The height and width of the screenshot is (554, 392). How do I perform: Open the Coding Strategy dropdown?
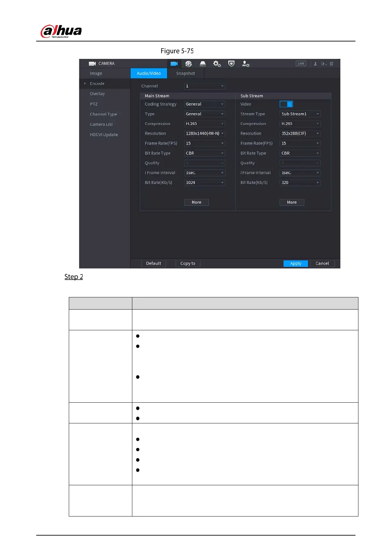coord(205,104)
